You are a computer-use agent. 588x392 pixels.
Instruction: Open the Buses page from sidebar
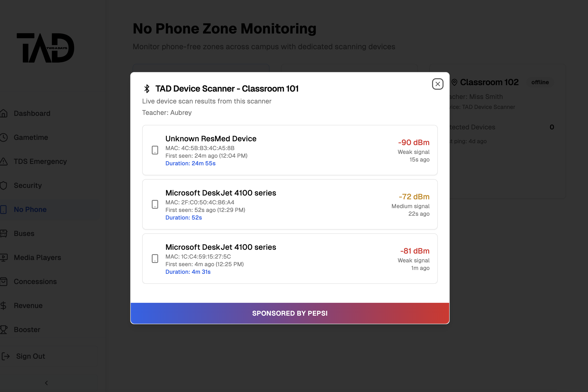click(x=24, y=233)
